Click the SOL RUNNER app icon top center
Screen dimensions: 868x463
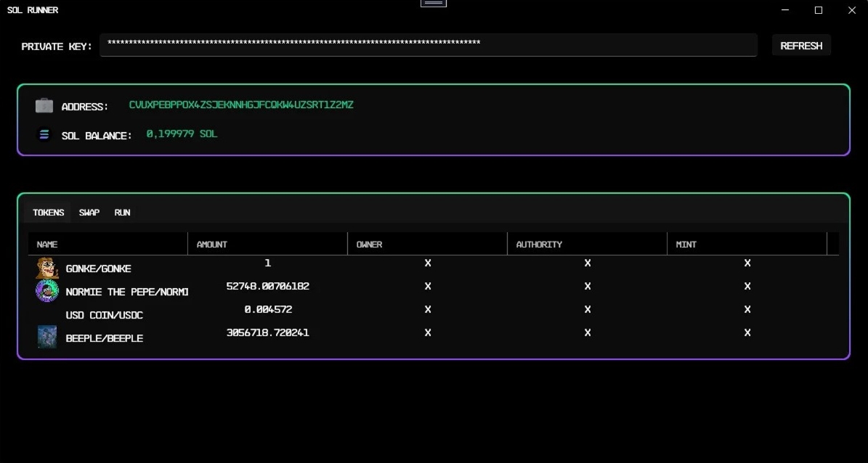coord(434,4)
